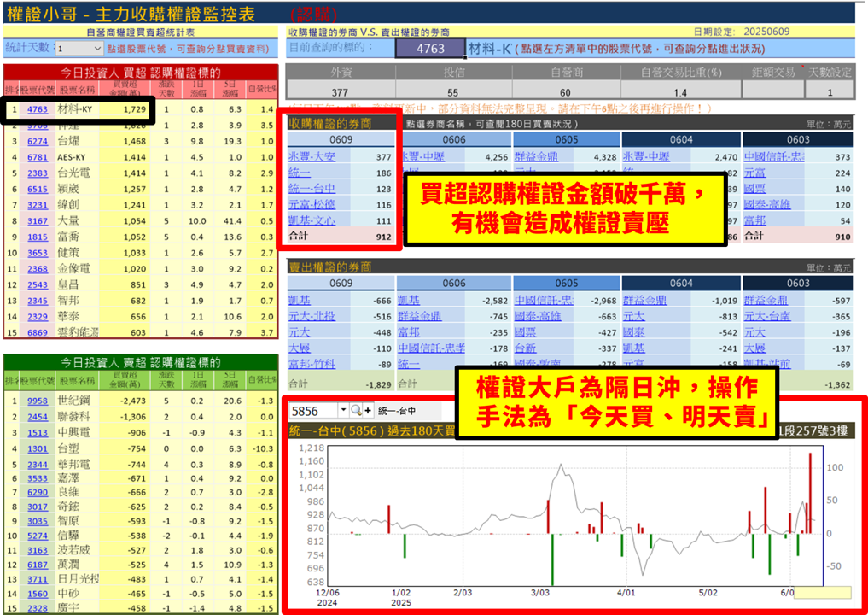Click the 0606 date header in buyers table
The height and width of the screenshot is (615, 868).
[x=454, y=139]
